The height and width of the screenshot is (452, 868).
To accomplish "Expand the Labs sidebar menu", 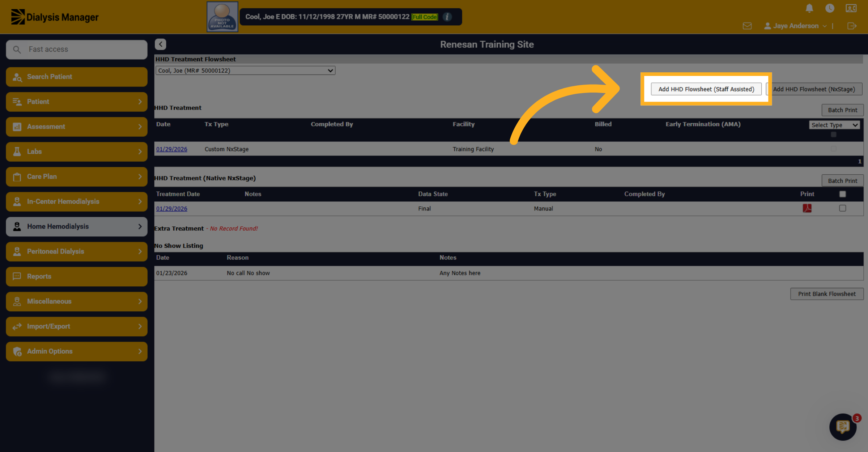I will pyautogui.click(x=77, y=152).
